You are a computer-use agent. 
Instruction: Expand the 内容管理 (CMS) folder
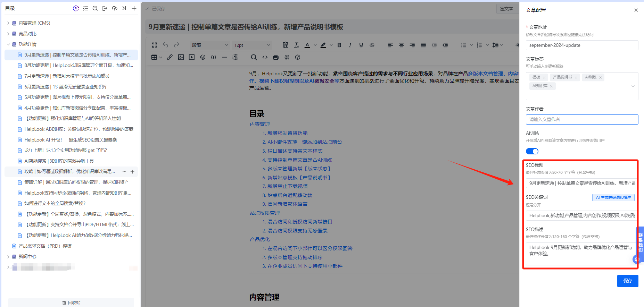8,23
